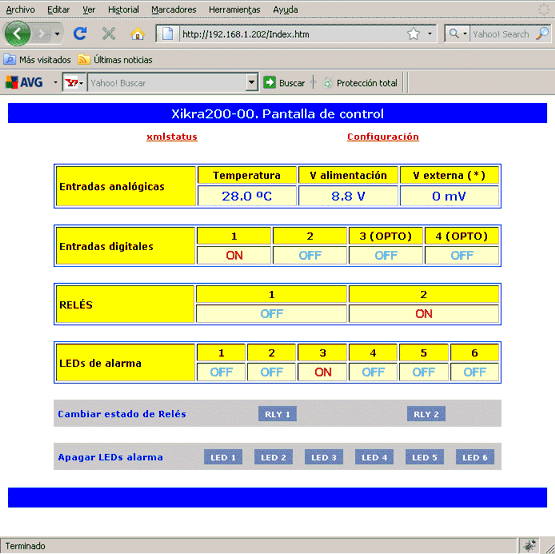
Task: Open the Archivo menu
Action: coord(20,10)
